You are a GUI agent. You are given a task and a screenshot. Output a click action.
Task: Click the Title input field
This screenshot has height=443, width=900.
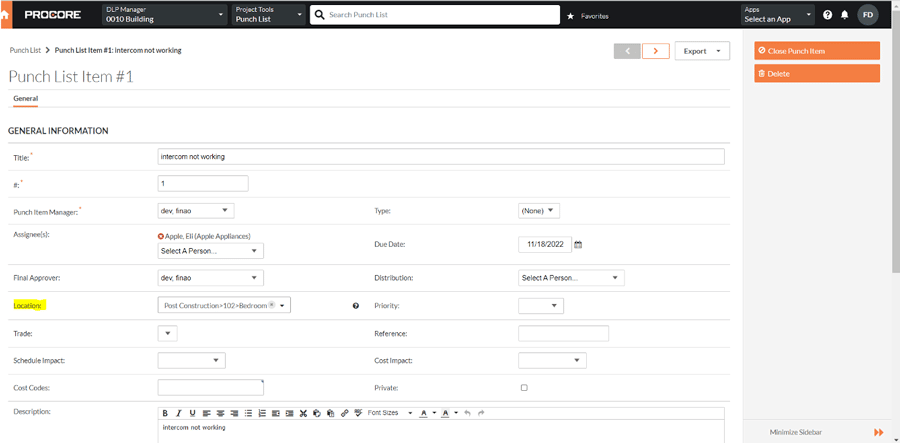[441, 157]
